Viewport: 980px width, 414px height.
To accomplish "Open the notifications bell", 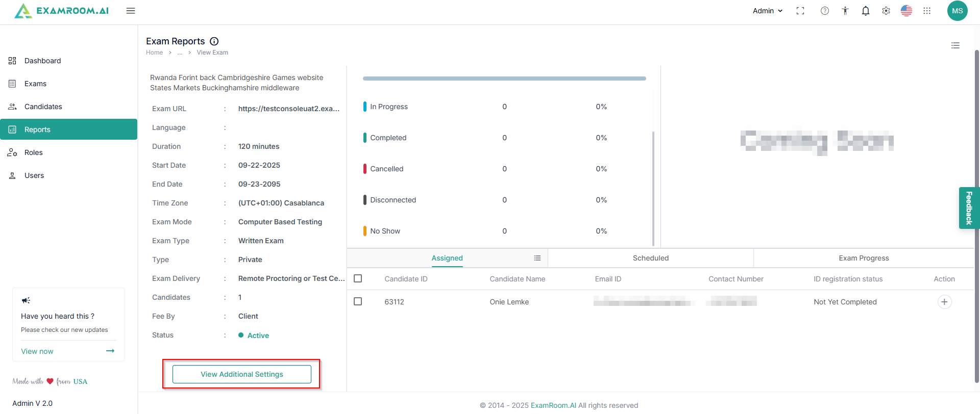I will (x=866, y=11).
